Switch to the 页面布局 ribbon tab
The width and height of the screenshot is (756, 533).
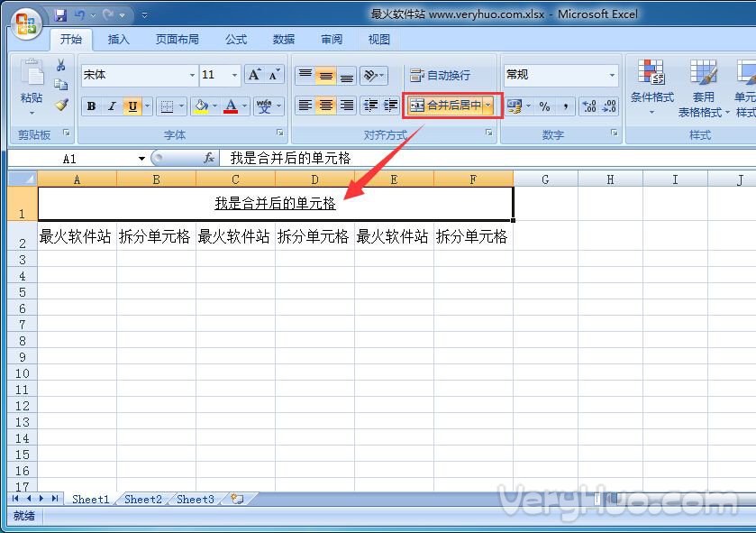pos(177,40)
